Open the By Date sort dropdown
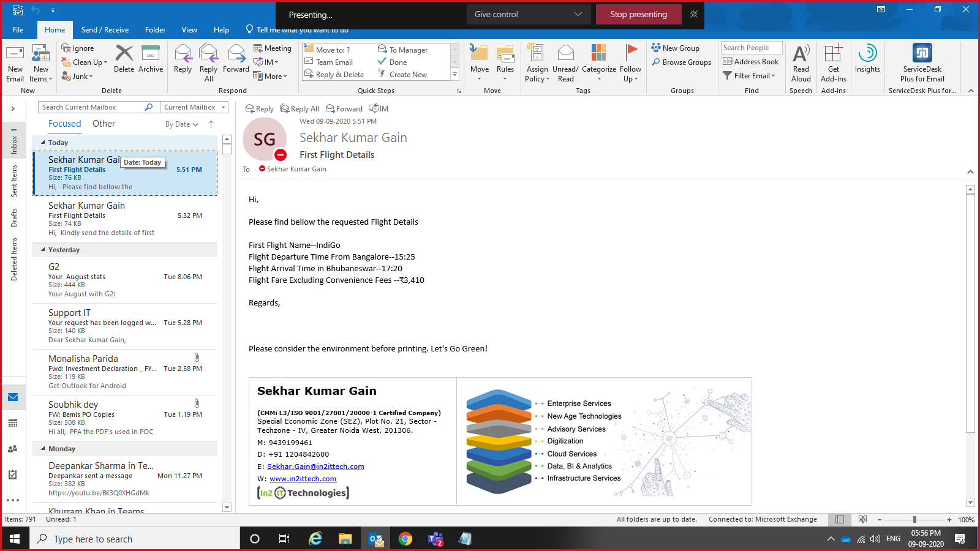 click(182, 124)
